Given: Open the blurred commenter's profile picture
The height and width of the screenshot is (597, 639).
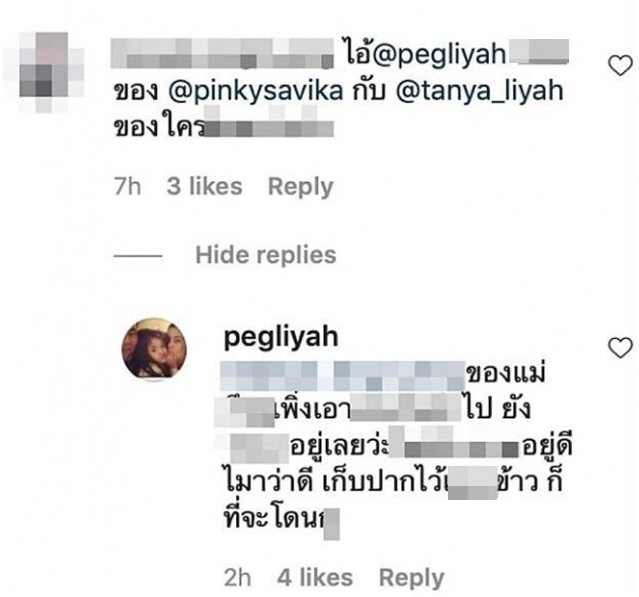Looking at the screenshot, I should pos(46,73).
